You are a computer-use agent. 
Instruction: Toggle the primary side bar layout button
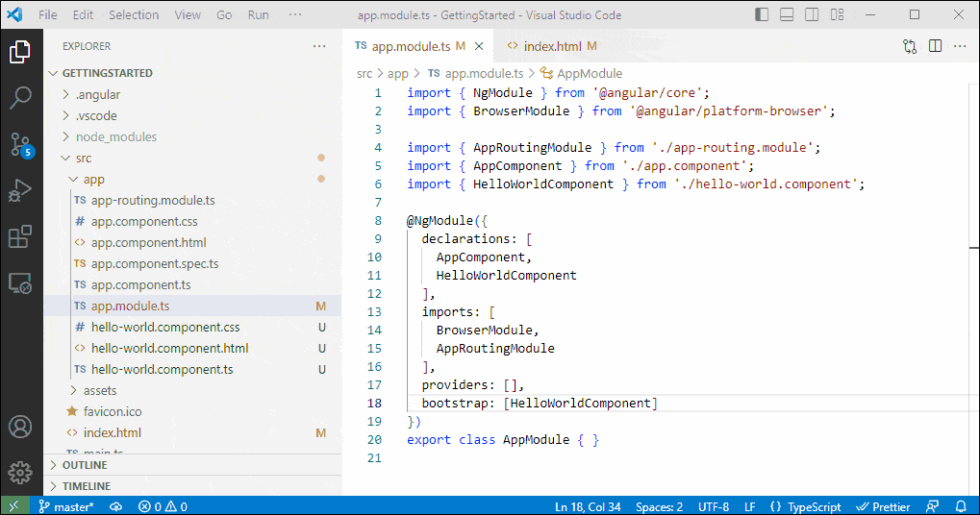[763, 15]
